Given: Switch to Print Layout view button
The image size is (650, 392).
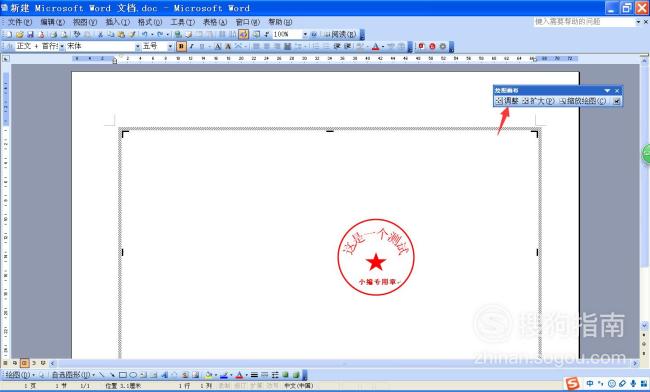Looking at the screenshot, I should pyautogui.click(x=24, y=363).
